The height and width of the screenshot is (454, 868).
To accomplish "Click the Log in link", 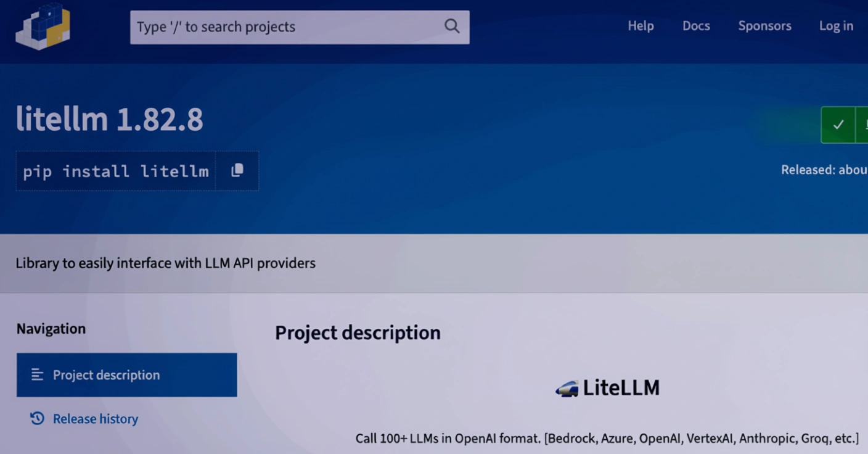I will (836, 26).
